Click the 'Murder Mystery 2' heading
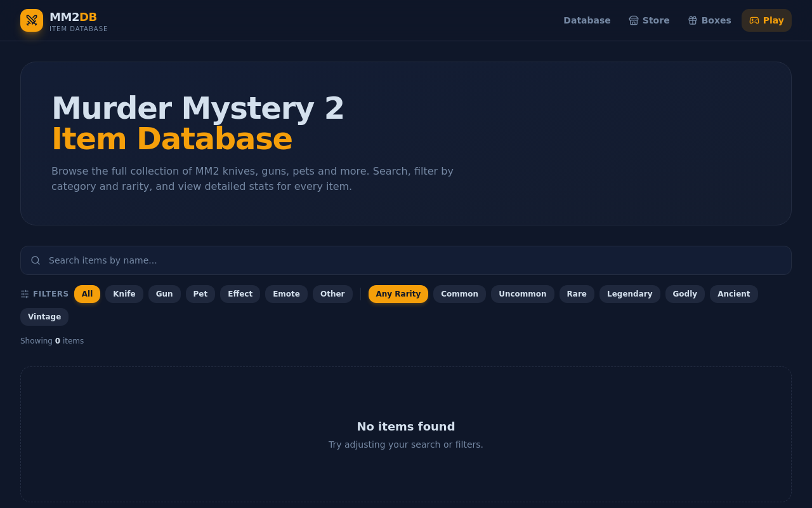The image size is (812, 508). [x=198, y=108]
